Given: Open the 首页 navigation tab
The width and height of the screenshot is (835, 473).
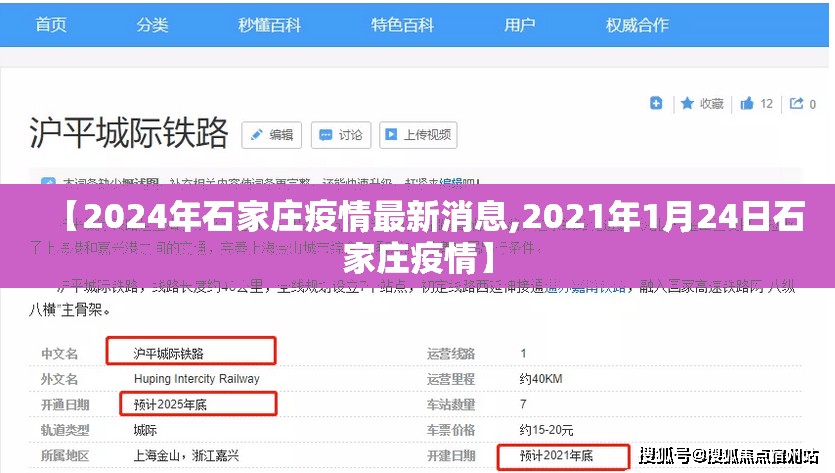Looking at the screenshot, I should (50, 24).
